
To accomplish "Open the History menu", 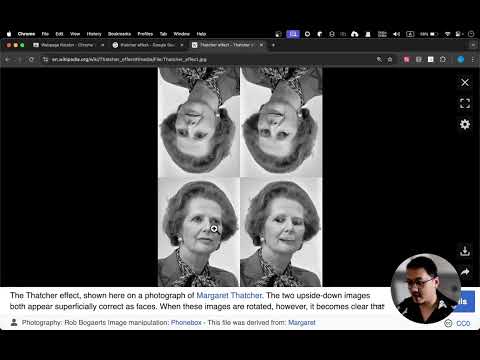I will point(94,34).
